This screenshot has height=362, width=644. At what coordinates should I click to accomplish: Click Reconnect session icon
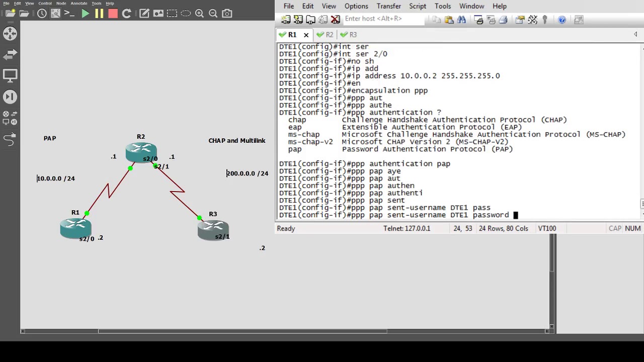pyautogui.click(x=323, y=20)
